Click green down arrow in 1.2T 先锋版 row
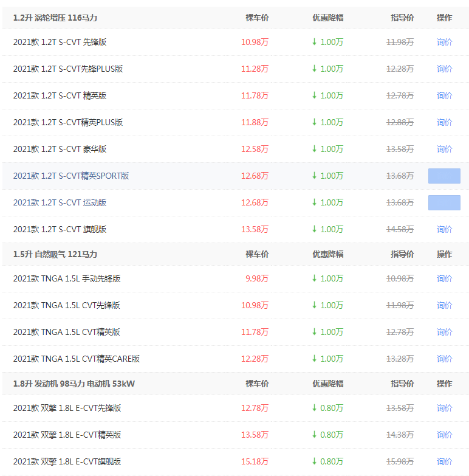 315,42
